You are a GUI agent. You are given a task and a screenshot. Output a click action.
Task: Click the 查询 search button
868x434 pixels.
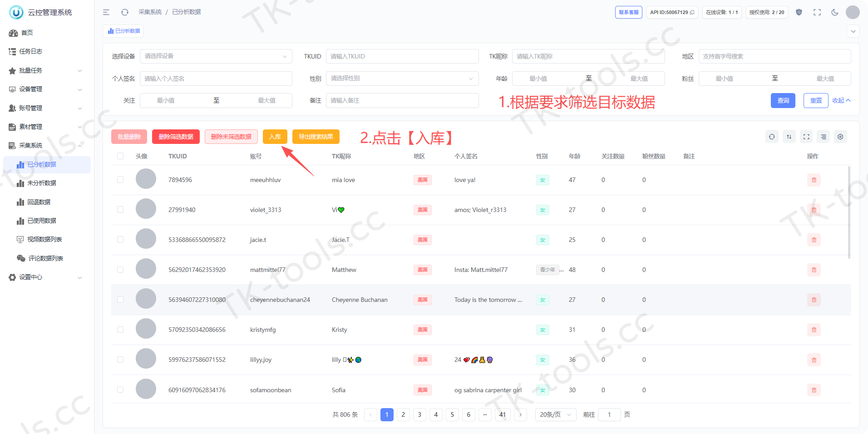tap(783, 100)
